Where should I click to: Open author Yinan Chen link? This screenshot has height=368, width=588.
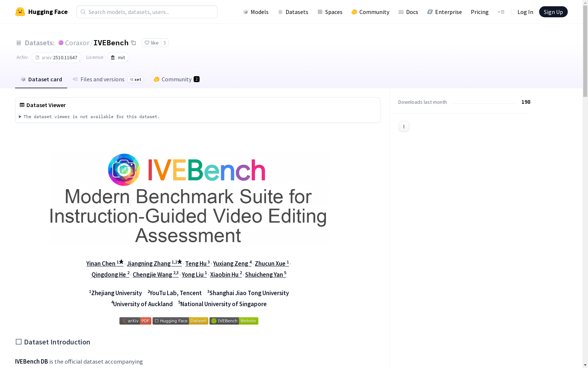(105, 263)
